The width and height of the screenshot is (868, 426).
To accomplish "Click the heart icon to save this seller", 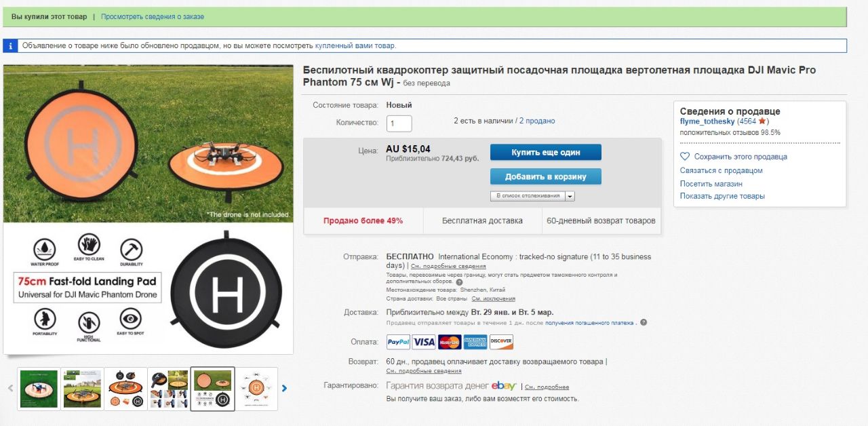I will [685, 157].
